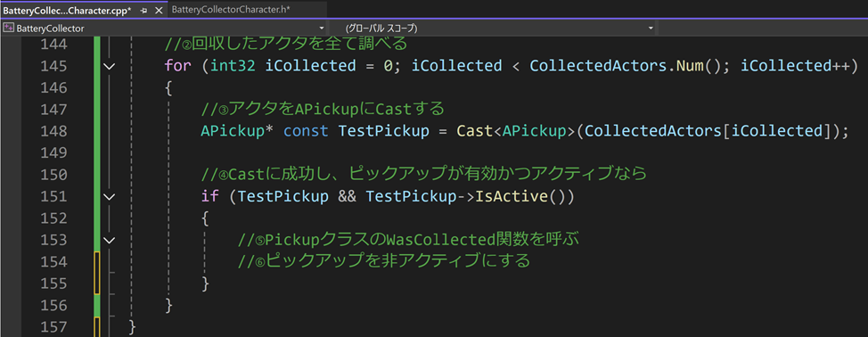This screenshot has height=337, width=868.
Task: Switch to BatteryCollectorCharacter.h tab
Action: pyautogui.click(x=232, y=10)
